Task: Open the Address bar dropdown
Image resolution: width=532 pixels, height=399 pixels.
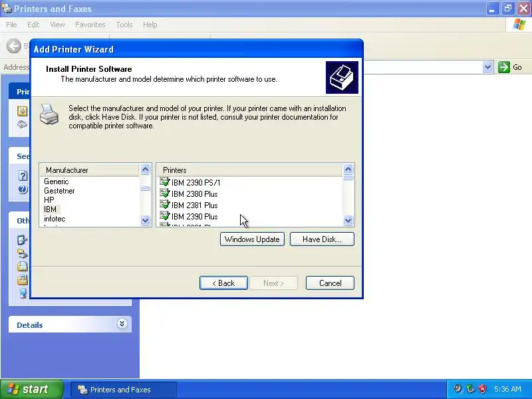Action: pos(487,67)
